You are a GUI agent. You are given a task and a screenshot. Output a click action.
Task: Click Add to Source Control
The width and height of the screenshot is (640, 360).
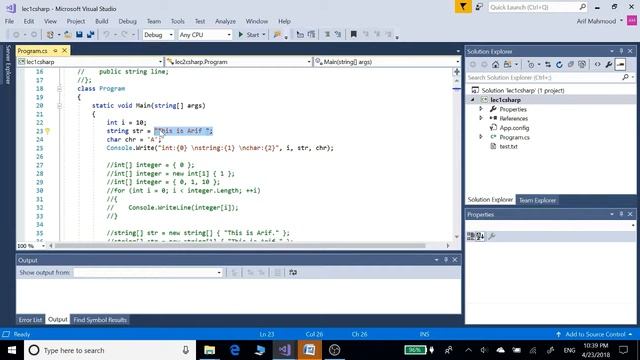click(594, 334)
